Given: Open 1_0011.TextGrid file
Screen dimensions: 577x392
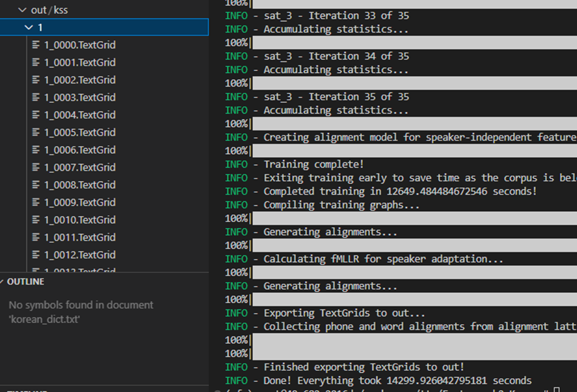Looking at the screenshot, I should 80,237.
